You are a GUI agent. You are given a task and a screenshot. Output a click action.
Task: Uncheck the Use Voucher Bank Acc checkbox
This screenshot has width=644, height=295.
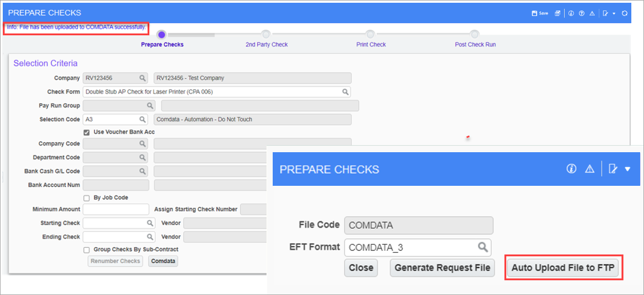86,132
